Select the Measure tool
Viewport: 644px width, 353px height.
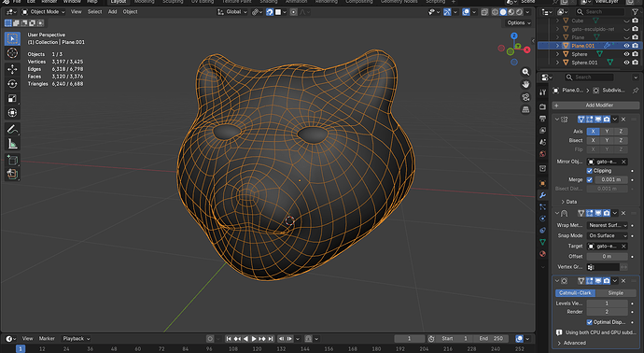click(12, 144)
